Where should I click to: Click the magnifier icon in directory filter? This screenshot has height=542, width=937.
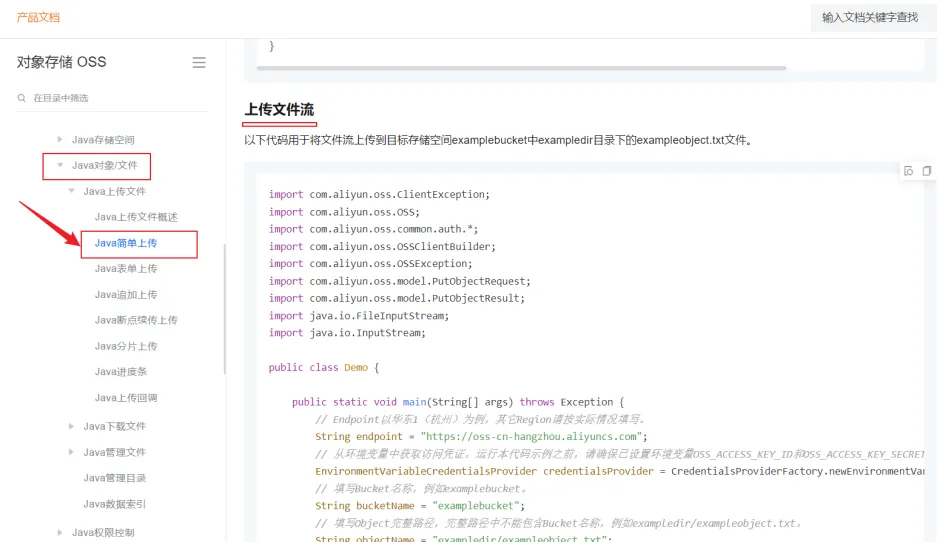pyautogui.click(x=22, y=98)
